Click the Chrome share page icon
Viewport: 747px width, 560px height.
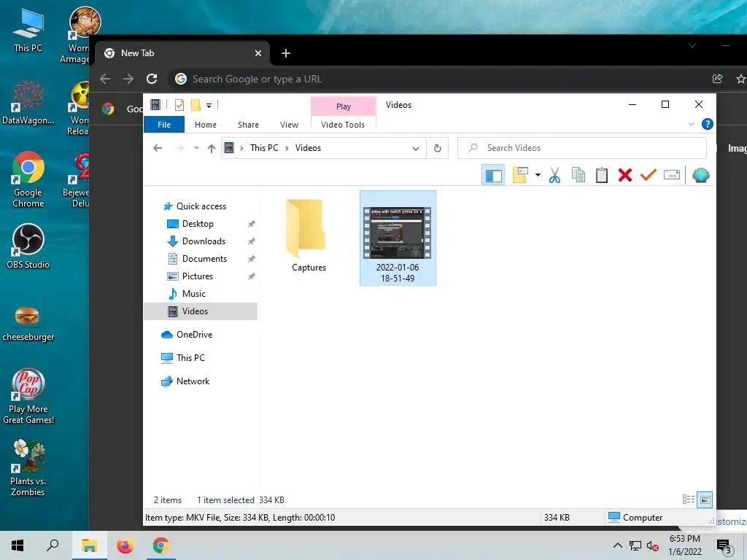pos(718,79)
